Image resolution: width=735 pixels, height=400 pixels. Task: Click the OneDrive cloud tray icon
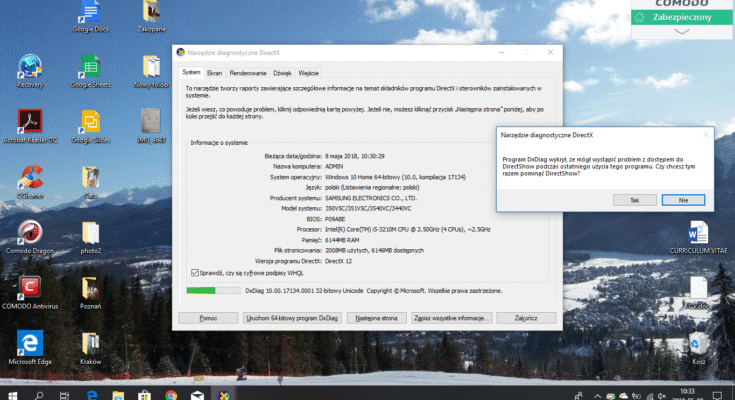(623, 396)
